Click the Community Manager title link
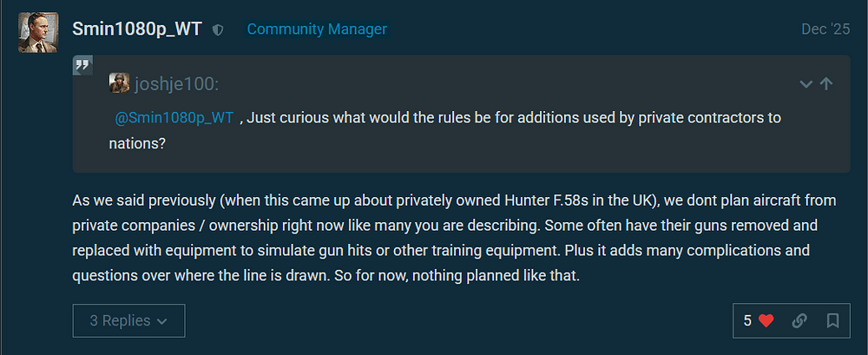 317,29
